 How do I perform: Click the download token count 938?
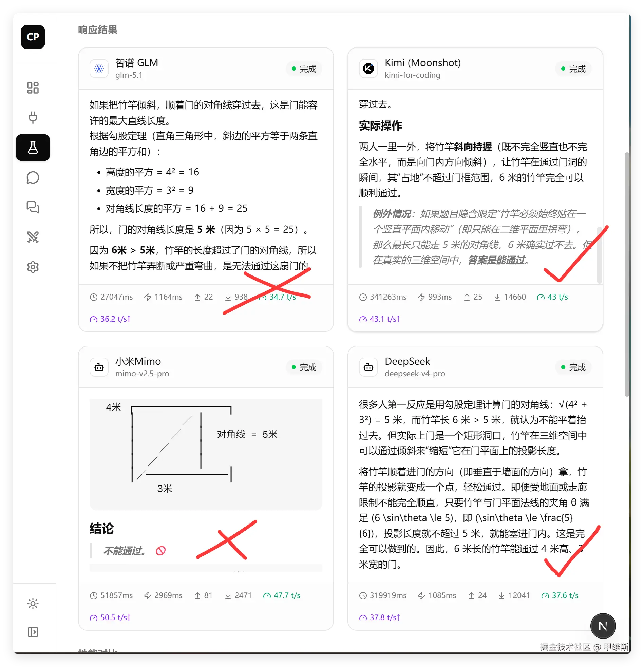[241, 297]
